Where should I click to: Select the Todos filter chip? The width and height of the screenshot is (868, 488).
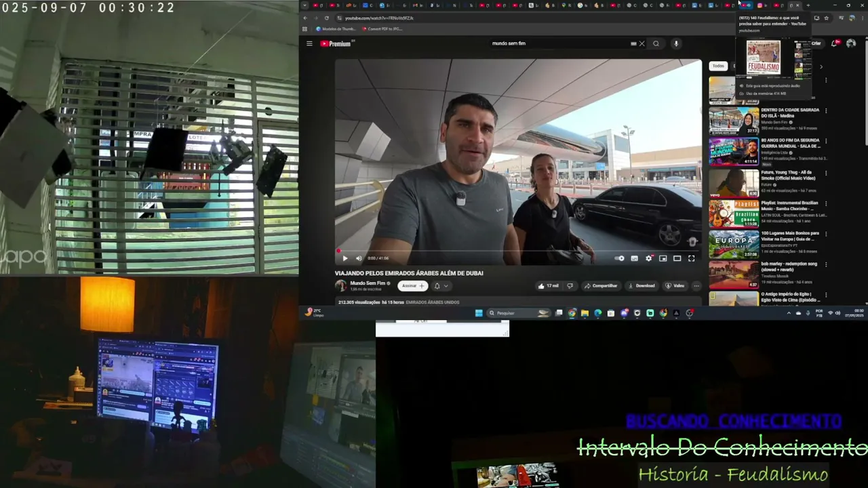[x=718, y=66]
